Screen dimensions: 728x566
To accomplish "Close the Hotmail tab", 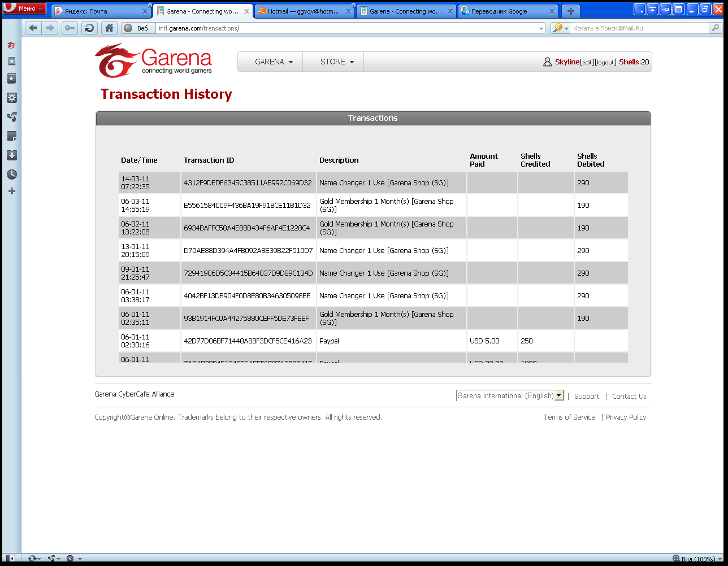I will (348, 11).
